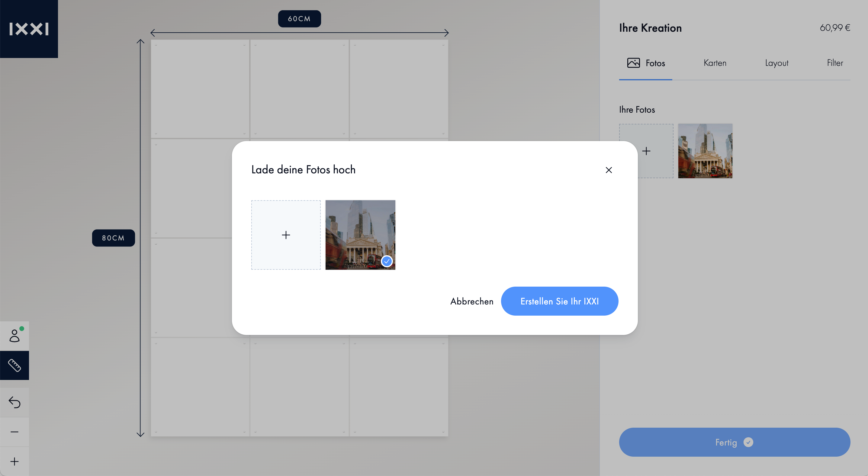Close the photo upload dialog
The image size is (868, 476).
tap(609, 170)
